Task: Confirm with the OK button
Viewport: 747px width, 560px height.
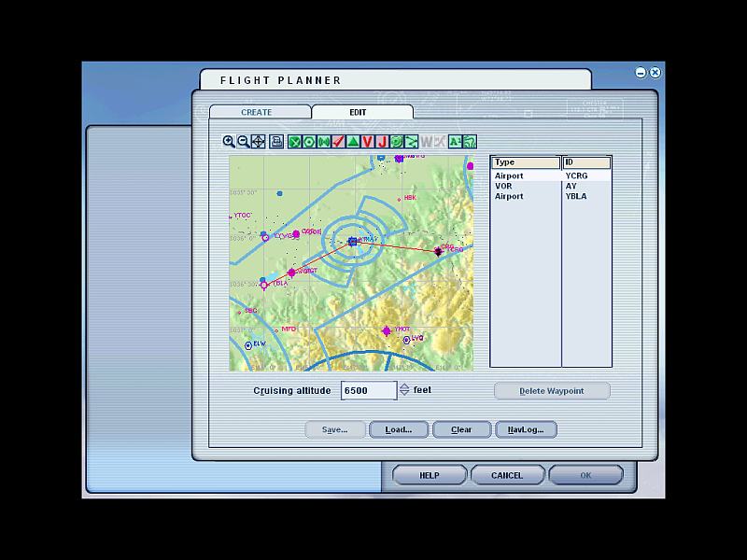Action: [585, 475]
